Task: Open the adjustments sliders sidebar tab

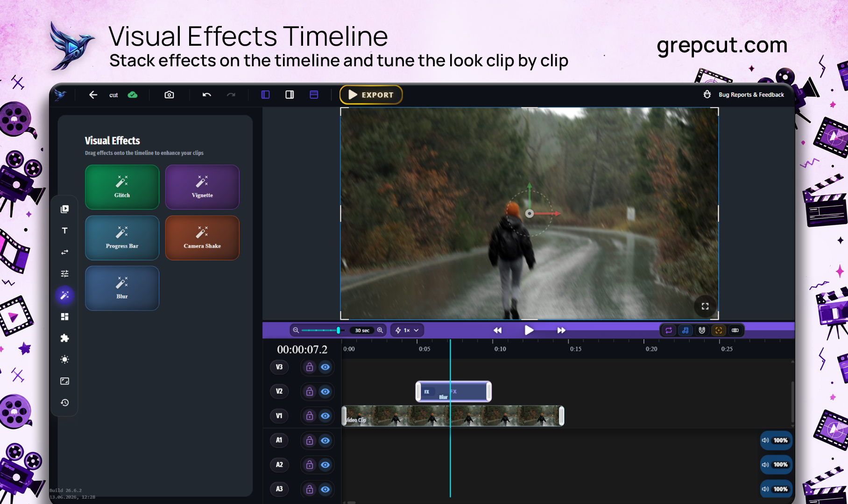Action: click(x=65, y=273)
